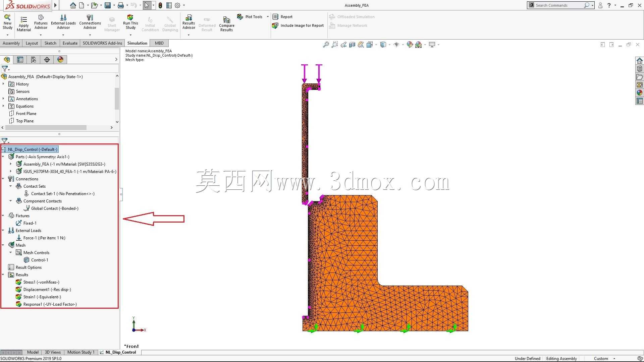Image resolution: width=644 pixels, height=362 pixels.
Task: Click the Section View icon
Action: (352, 45)
